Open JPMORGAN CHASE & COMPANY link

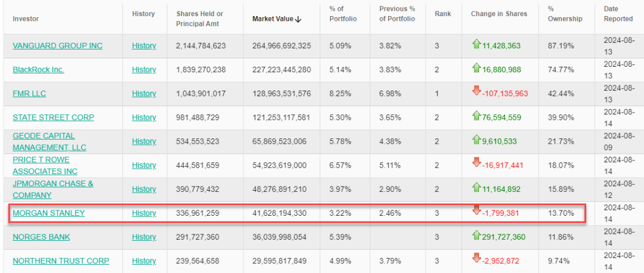click(x=53, y=190)
